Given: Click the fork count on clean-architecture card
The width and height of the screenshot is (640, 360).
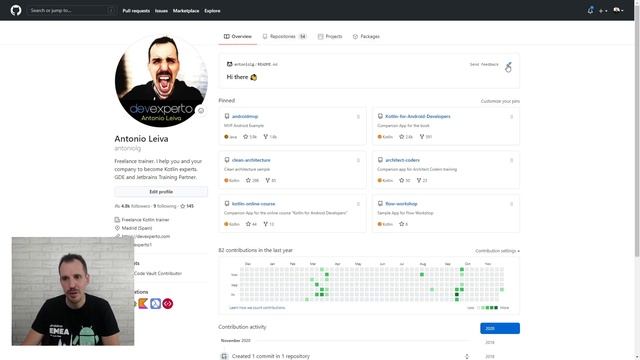Looking at the screenshot, I should tap(271, 180).
